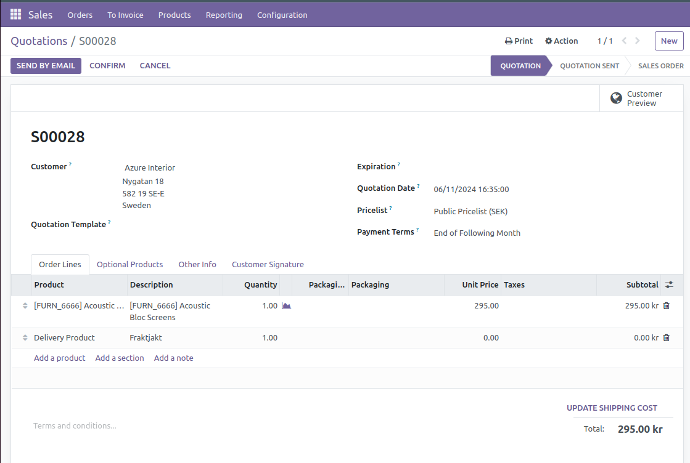
Task: Click the help mark beside Customer label
Action: [x=70, y=164]
